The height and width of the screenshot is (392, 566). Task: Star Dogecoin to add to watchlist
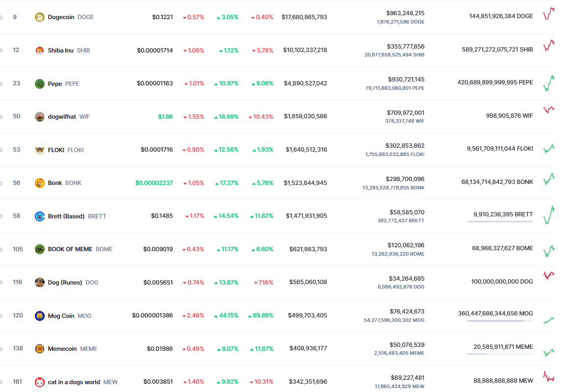[x=1, y=17]
